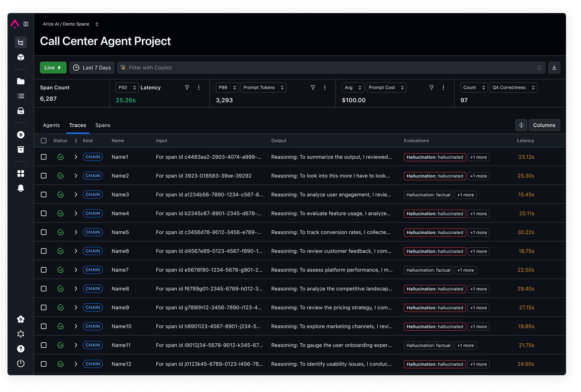Check the Name9 row checkbox
This screenshot has height=392, width=581.
click(44, 307)
